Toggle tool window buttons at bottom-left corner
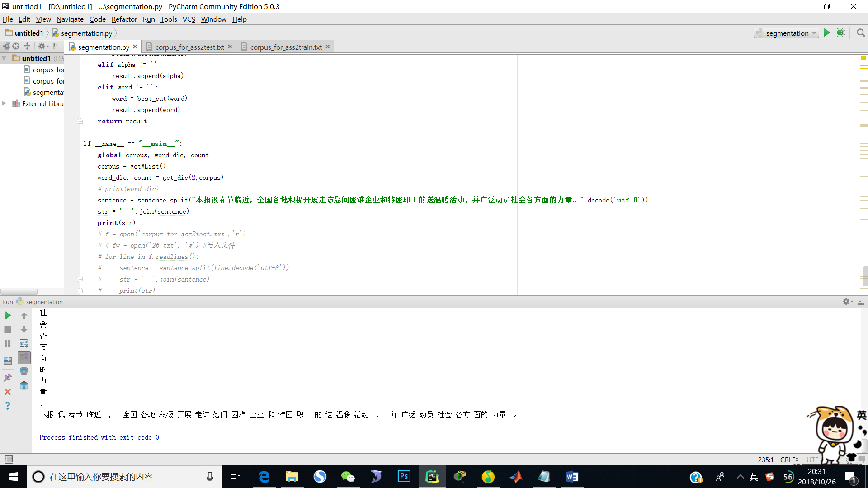The width and height of the screenshot is (868, 488). [x=8, y=459]
